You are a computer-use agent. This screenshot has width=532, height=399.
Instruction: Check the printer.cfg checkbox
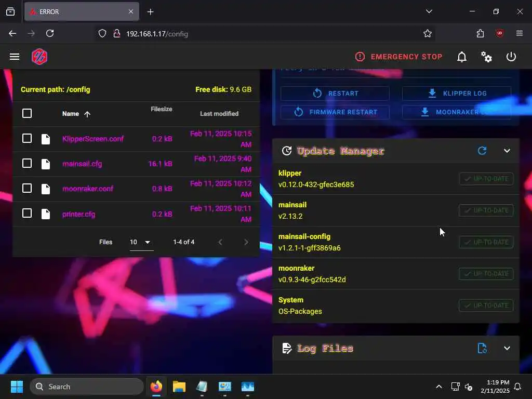pos(27,214)
